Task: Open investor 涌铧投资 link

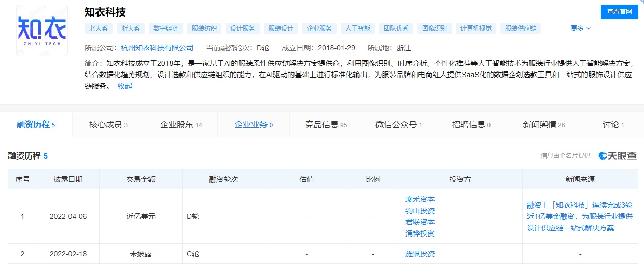Action: (x=420, y=233)
